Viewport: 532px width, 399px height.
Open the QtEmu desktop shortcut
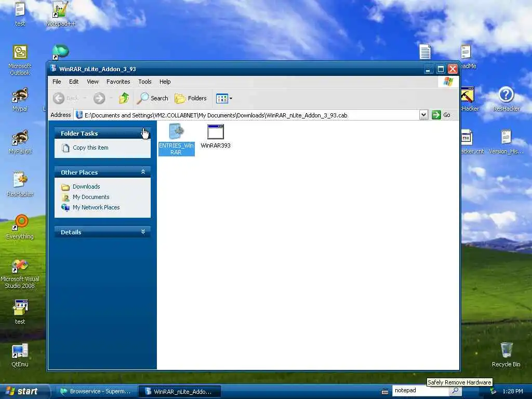coord(20,355)
